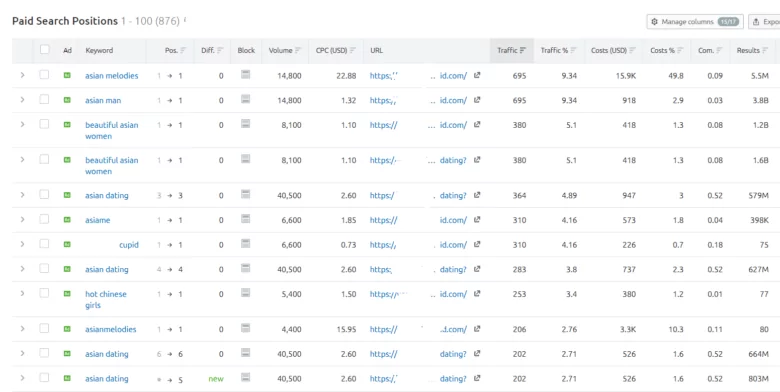This screenshot has height=392, width=780.
Task: Click the Paid Search Positions heading
Action: pyautogui.click(x=65, y=21)
